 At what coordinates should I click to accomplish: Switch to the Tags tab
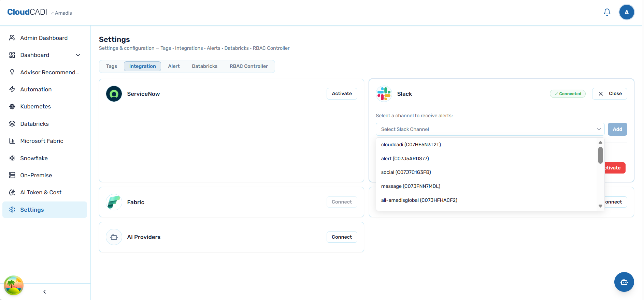pos(112,66)
